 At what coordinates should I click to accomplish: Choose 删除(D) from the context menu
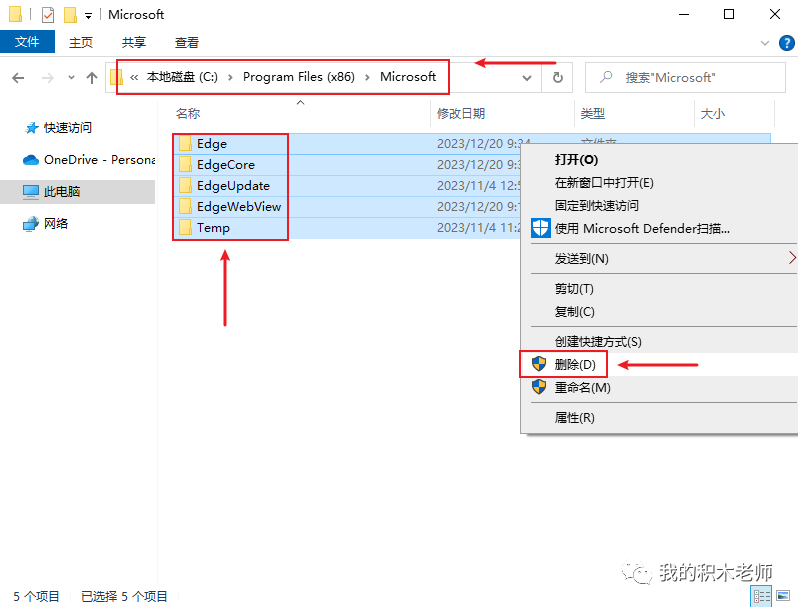tap(575, 364)
